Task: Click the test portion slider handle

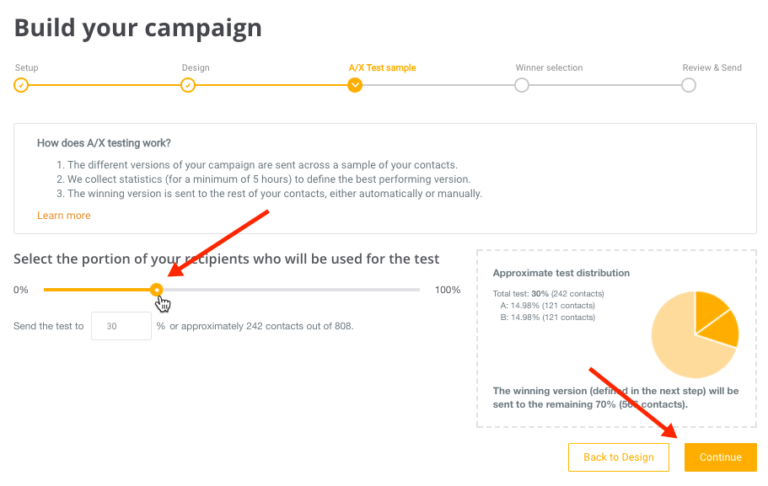Action: [x=157, y=290]
